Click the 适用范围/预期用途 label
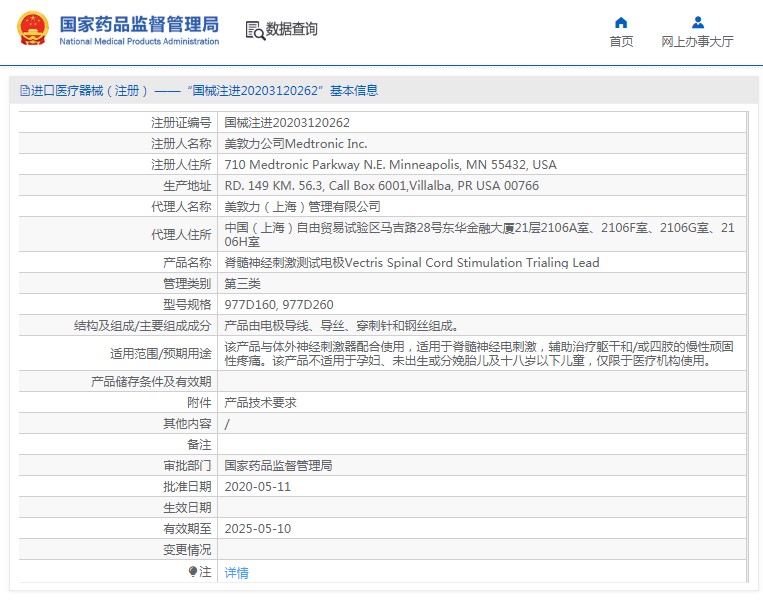The height and width of the screenshot is (600, 763). pyautogui.click(x=161, y=353)
